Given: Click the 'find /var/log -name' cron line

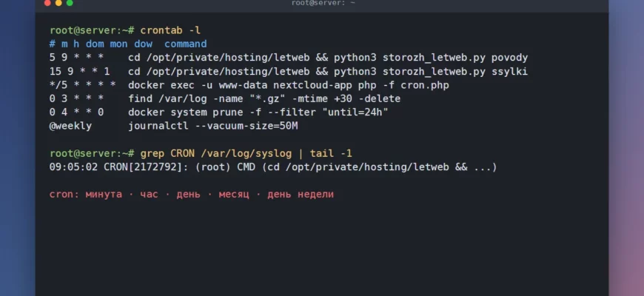Looking at the screenshot, I should (x=225, y=99).
